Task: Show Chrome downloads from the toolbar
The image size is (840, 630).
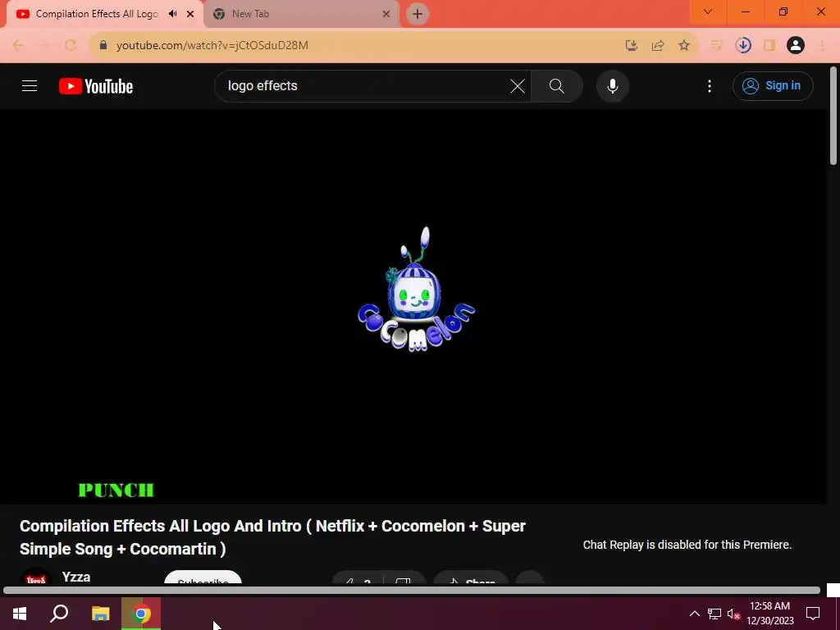Action: (743, 45)
